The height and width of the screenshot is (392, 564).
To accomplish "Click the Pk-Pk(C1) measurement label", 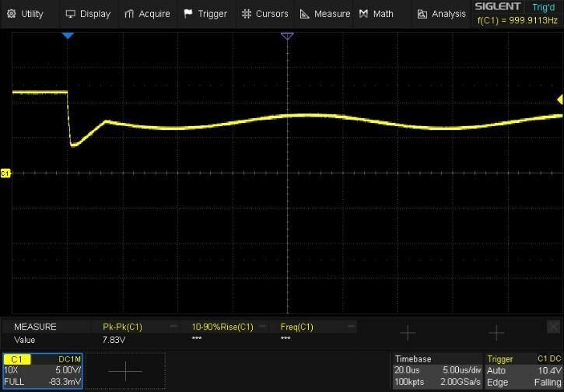I will pos(122,327).
